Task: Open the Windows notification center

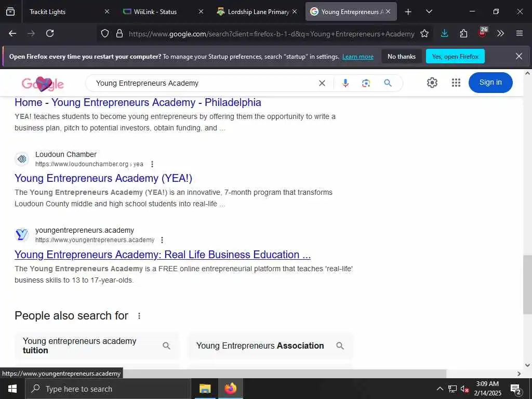Action: pos(515,389)
